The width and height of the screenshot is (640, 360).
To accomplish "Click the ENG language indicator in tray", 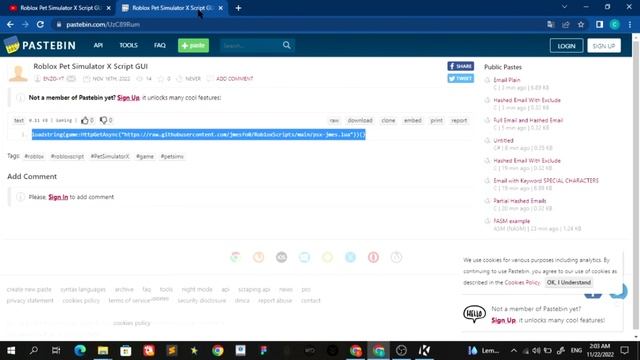I will coord(576,350).
